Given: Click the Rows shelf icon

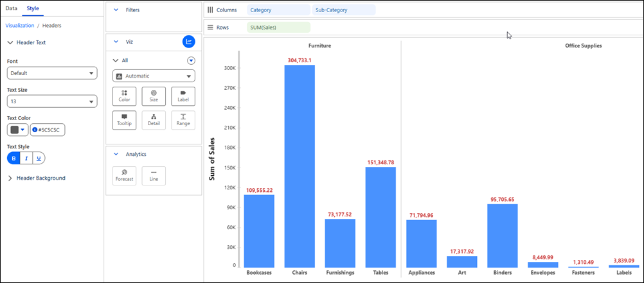Looking at the screenshot, I should tap(210, 28).
